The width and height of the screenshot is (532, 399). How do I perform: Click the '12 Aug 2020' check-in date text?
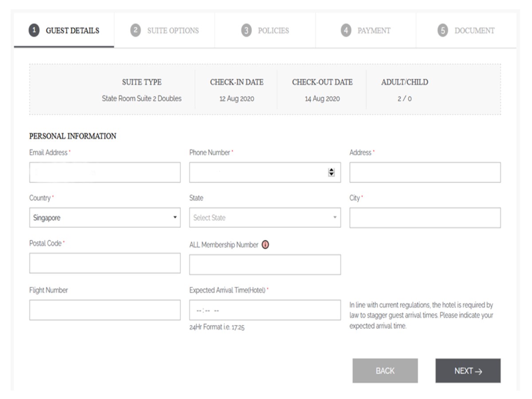(237, 99)
